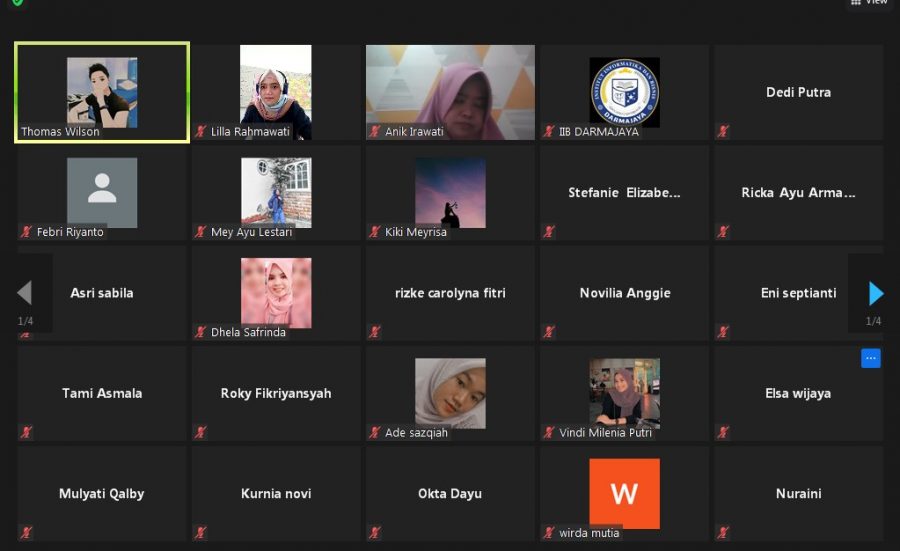The width and height of the screenshot is (900, 551).
Task: Click the name rizke carolyna fitri
Action: click(x=451, y=293)
